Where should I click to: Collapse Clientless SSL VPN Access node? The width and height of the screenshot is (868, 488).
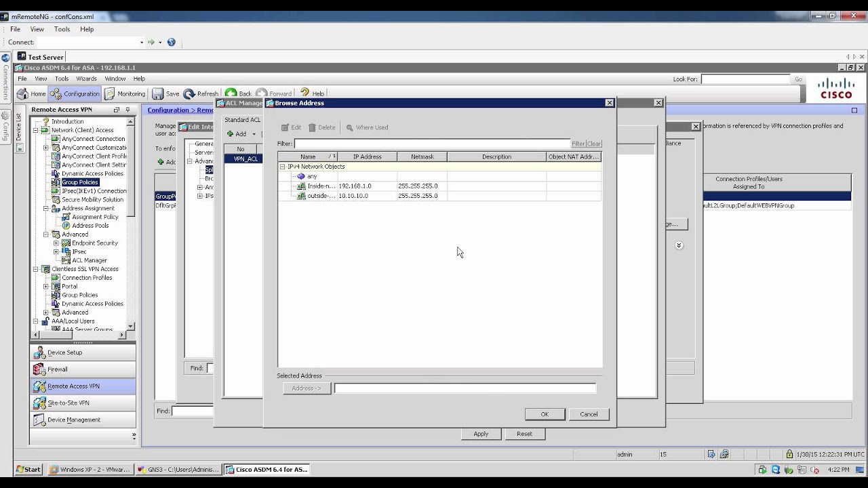point(36,269)
